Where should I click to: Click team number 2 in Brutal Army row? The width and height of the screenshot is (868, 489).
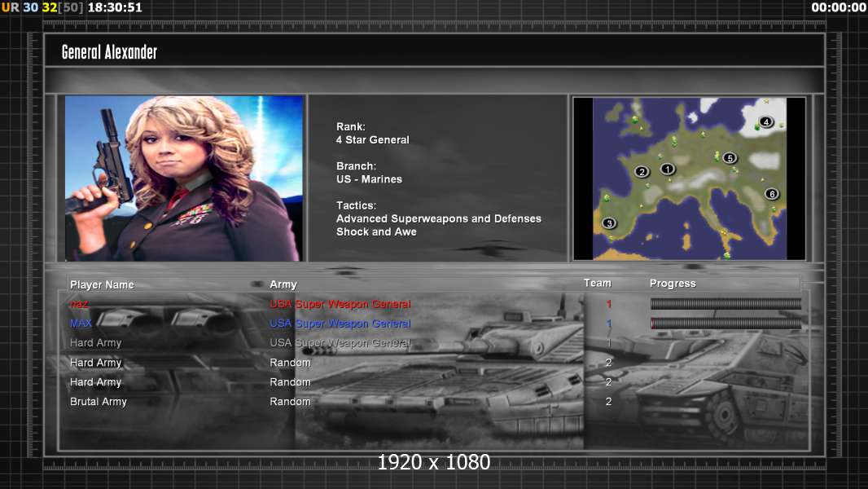tap(608, 402)
